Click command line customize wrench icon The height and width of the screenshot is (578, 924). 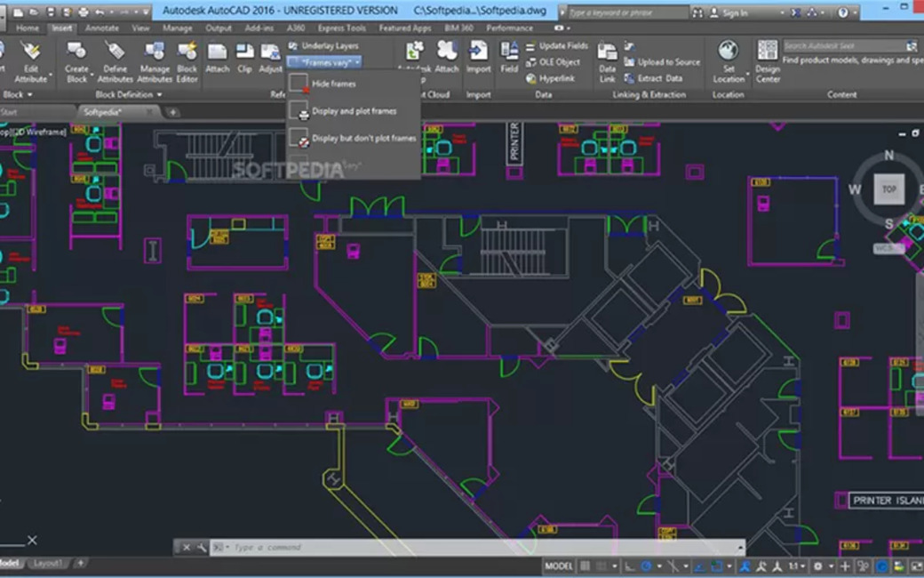[x=202, y=548]
